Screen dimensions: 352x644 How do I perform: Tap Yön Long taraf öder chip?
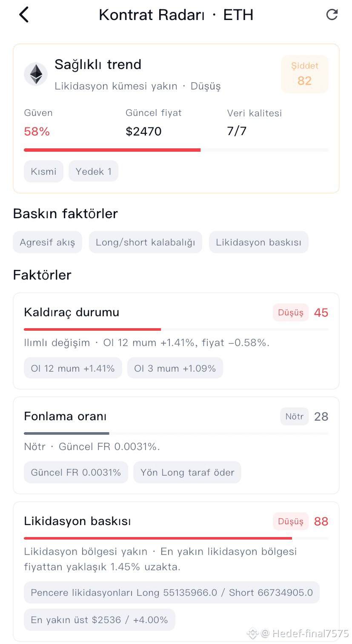click(187, 472)
